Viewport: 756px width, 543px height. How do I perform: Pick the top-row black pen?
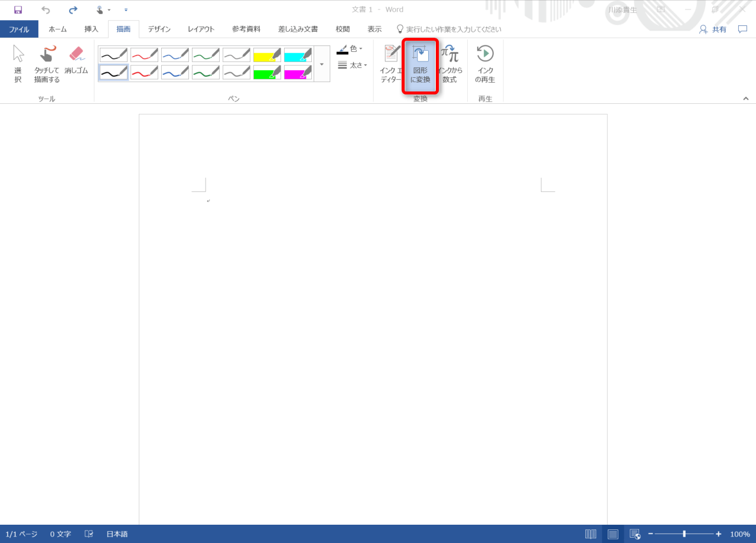pyautogui.click(x=113, y=55)
